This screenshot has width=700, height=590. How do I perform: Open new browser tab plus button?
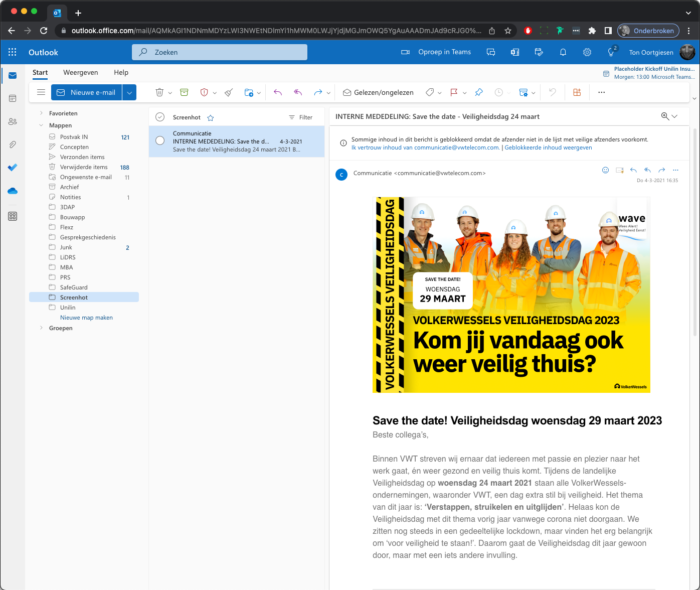click(78, 13)
